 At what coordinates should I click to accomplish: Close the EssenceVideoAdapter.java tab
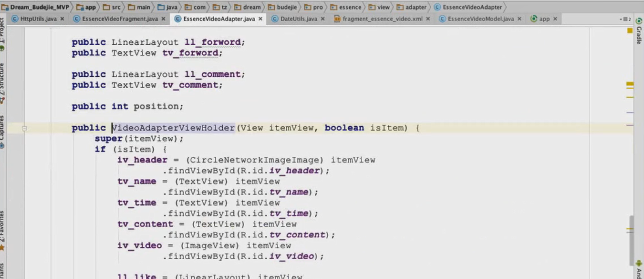click(x=260, y=19)
